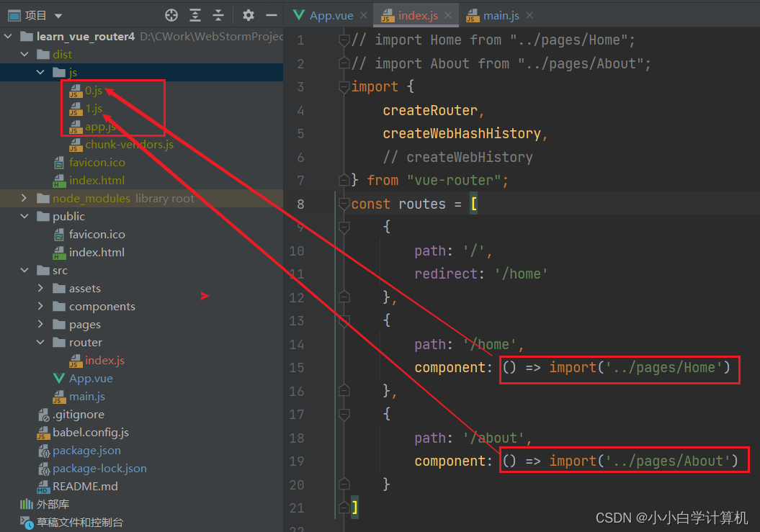Click the 外部库 external libraries node

(x=53, y=505)
